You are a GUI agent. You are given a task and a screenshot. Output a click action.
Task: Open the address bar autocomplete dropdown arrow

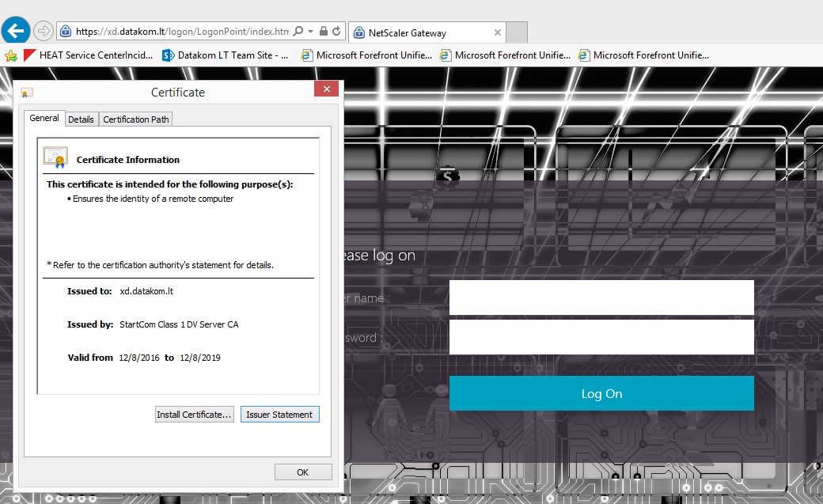(311, 32)
